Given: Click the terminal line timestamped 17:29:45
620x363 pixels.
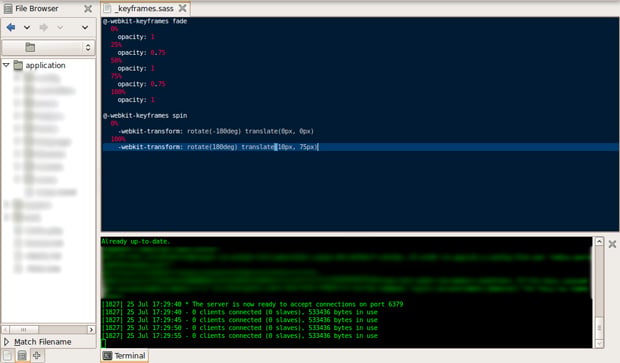Looking at the screenshot, I should (x=240, y=320).
